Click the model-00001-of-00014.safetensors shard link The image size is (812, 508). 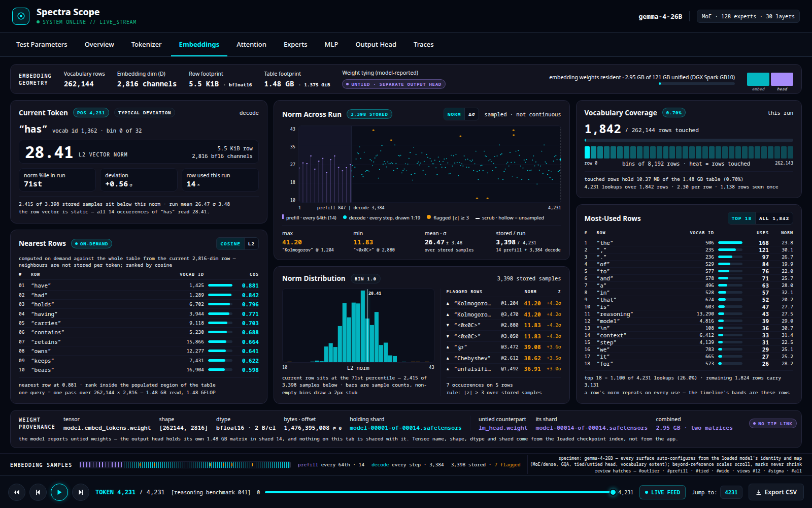click(x=405, y=428)
